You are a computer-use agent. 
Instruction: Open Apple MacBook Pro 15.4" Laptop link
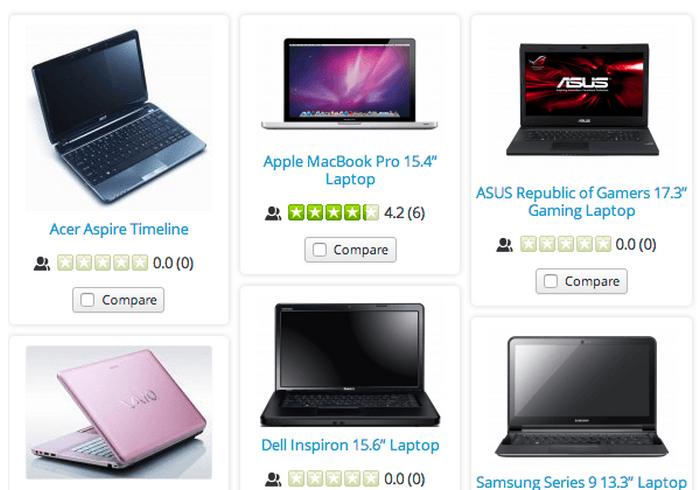[350, 170]
